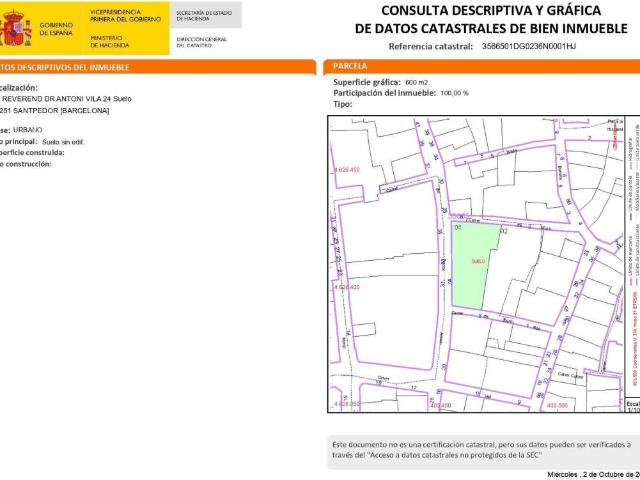Click the '600 m2' surface value
Viewport: 640px width, 480px height.
(x=416, y=82)
